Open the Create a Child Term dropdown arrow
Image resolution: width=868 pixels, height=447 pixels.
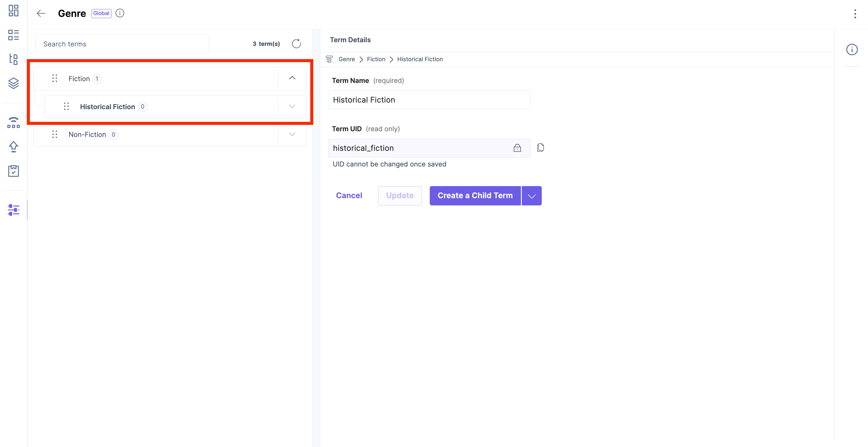click(x=531, y=196)
